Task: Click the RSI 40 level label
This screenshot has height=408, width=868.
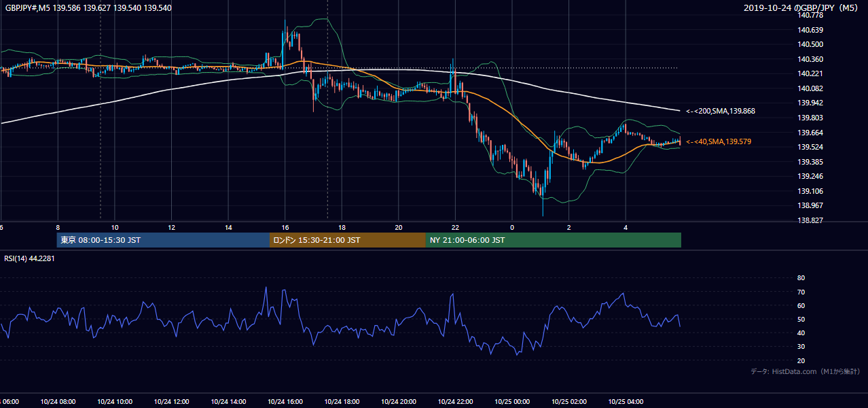Action: pos(801,333)
